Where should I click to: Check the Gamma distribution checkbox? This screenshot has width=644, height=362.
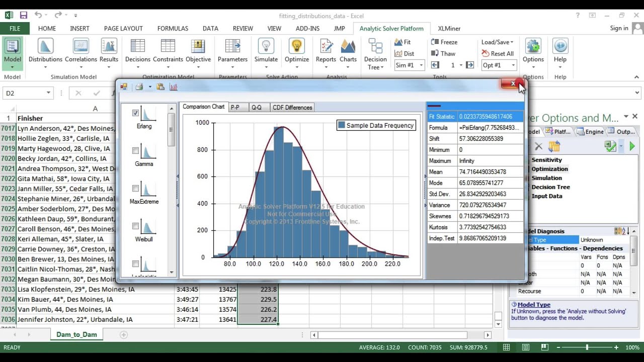[135, 150]
